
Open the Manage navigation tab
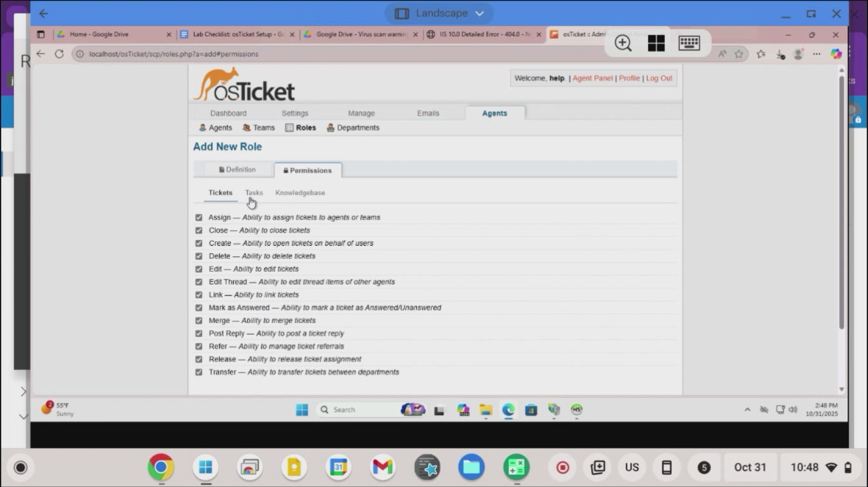pyautogui.click(x=361, y=113)
